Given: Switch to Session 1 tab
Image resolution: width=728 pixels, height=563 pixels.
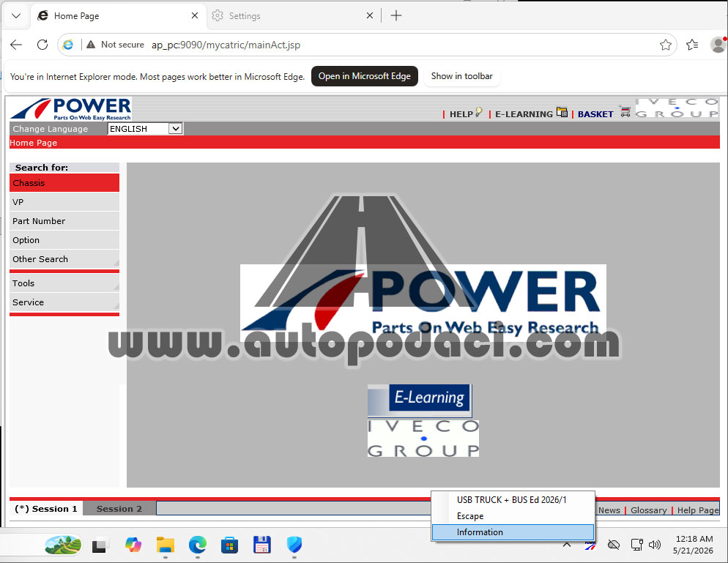Looking at the screenshot, I should (x=46, y=509).
